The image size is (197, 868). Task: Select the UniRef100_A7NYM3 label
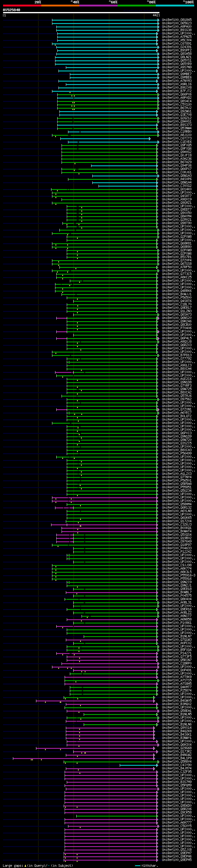point(177,81)
